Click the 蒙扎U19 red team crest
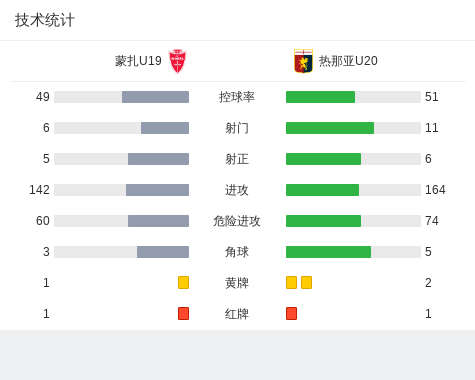Image resolution: width=475 pixels, height=380 pixels. point(177,61)
